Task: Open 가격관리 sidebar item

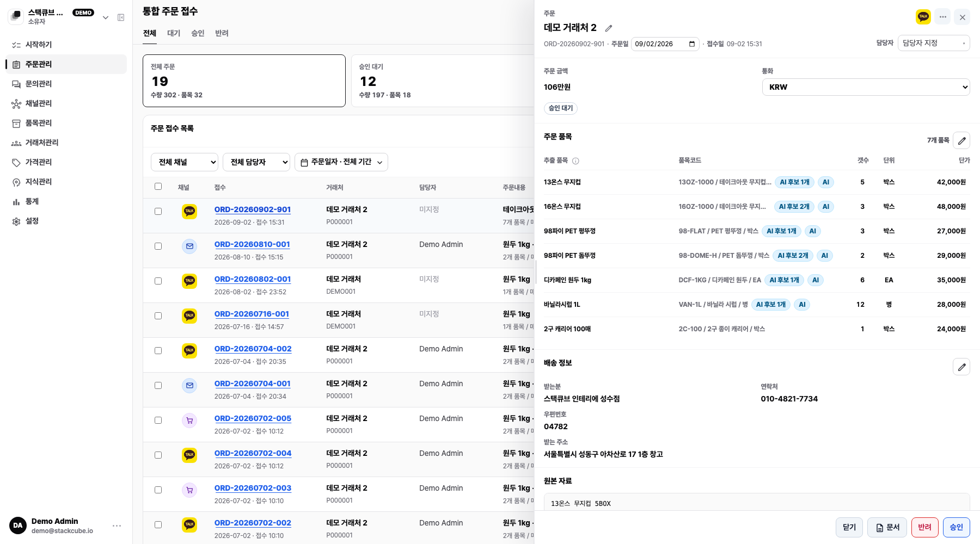Action: point(66,162)
